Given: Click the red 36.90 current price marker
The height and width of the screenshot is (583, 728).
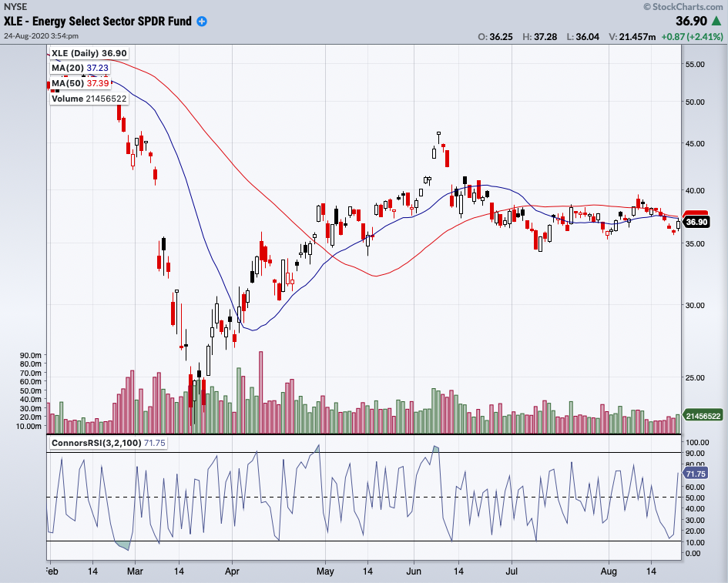Looking at the screenshot, I should pyautogui.click(x=696, y=221).
